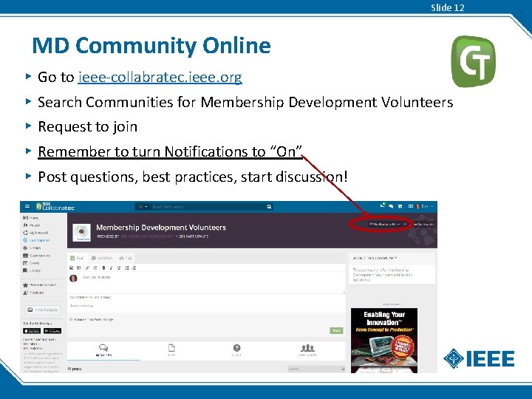Image resolution: width=532 pixels, height=399 pixels.
Task: Click the Membership Development Volunteers community avatar
Action: click(x=82, y=233)
